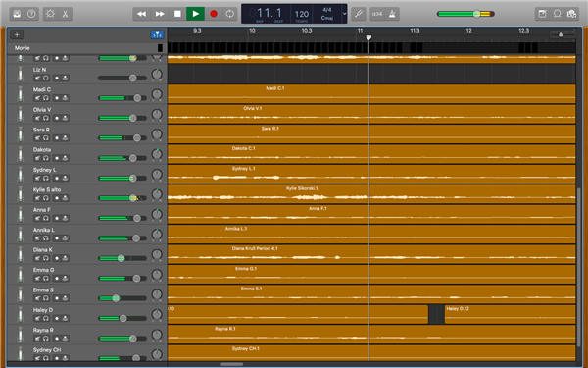Toggle the 1234 Count-in button

point(377,14)
